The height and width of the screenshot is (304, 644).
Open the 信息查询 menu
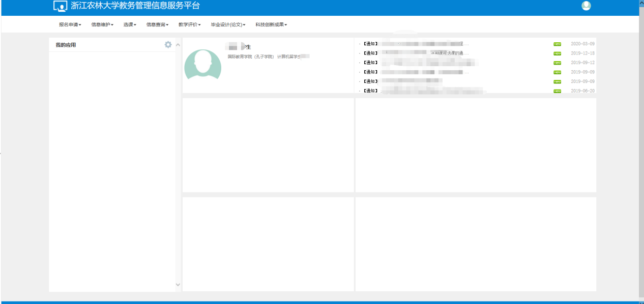(157, 24)
